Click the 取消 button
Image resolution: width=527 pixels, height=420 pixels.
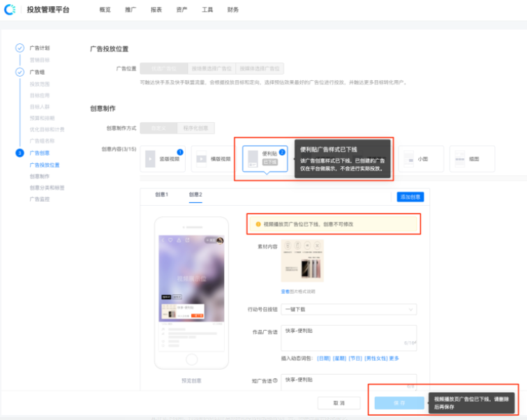click(339, 403)
